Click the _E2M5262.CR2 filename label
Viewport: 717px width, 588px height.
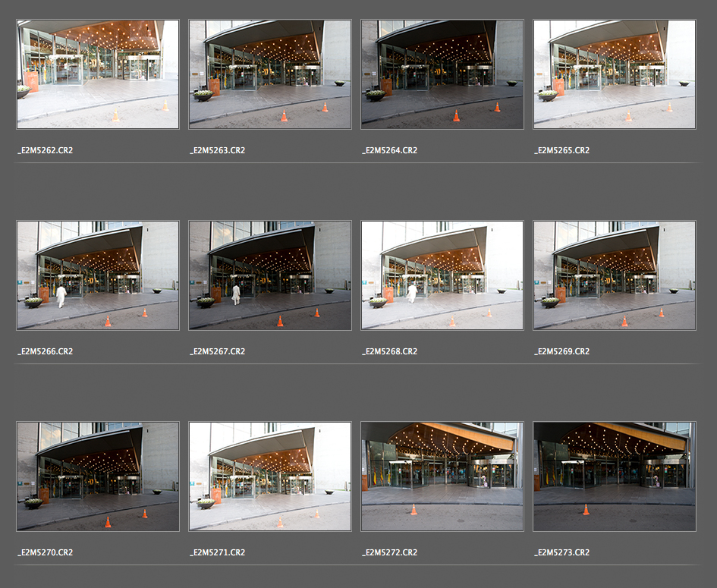point(46,150)
